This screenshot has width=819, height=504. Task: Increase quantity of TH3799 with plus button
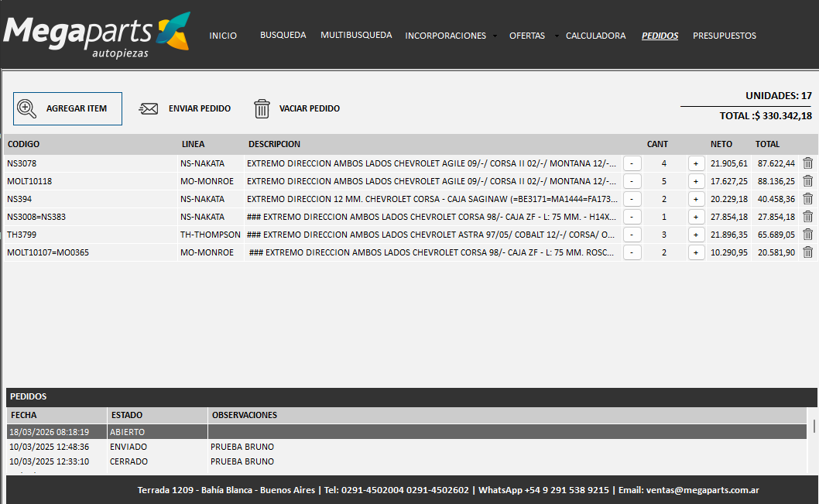tap(696, 235)
